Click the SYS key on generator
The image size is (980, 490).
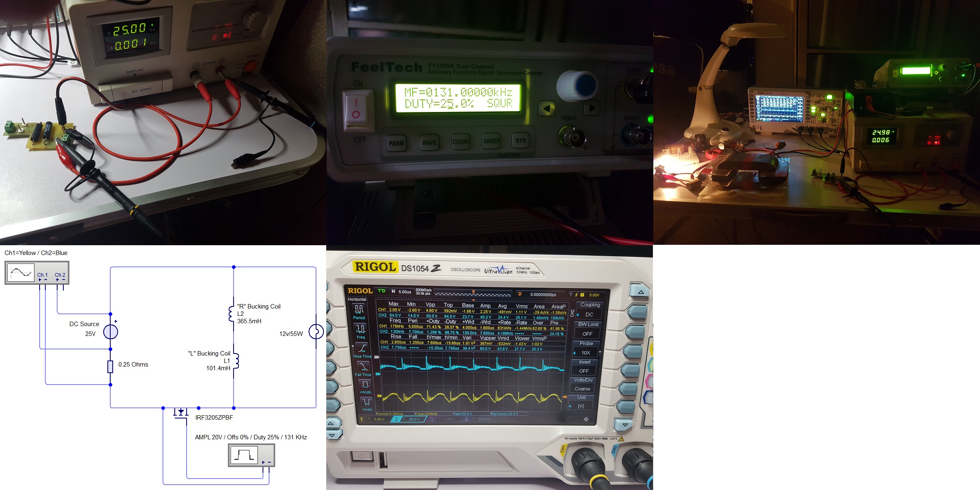point(521,140)
